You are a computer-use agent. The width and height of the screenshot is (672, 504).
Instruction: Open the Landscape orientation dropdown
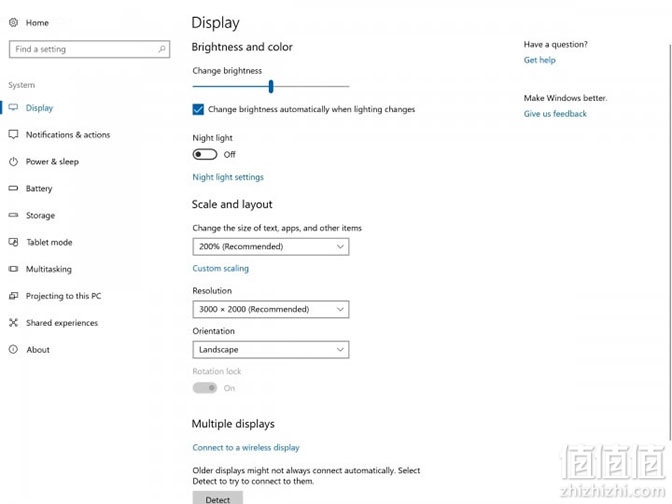click(271, 349)
